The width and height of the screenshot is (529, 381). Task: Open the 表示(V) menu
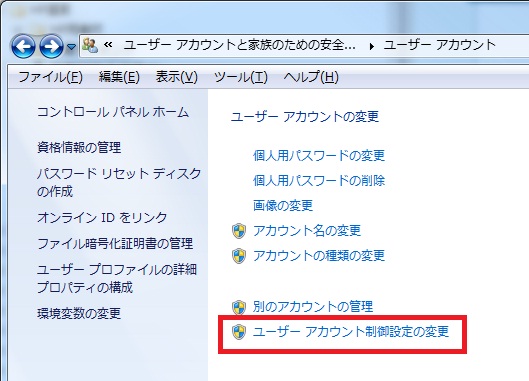176,77
